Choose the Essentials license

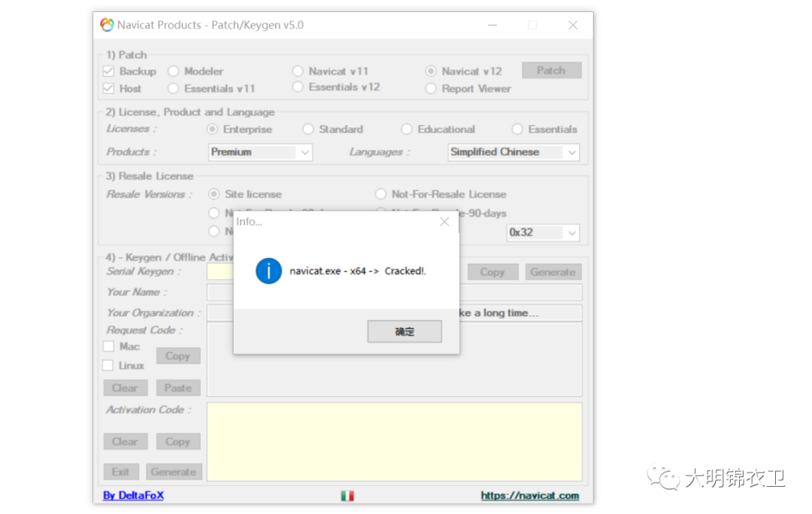pyautogui.click(x=517, y=129)
